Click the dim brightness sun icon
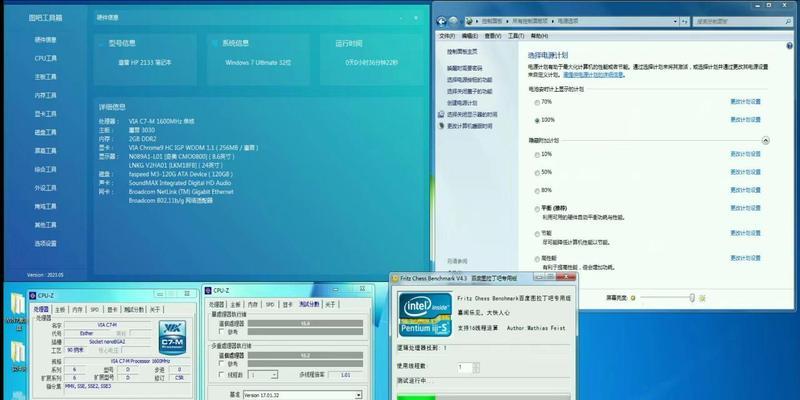800x400 pixels. tap(633, 297)
